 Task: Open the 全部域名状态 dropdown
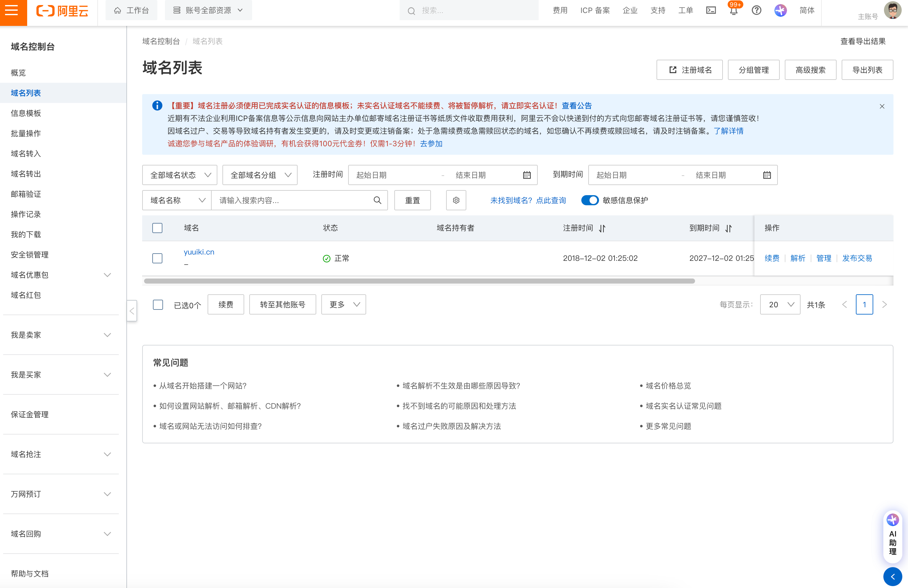click(179, 175)
